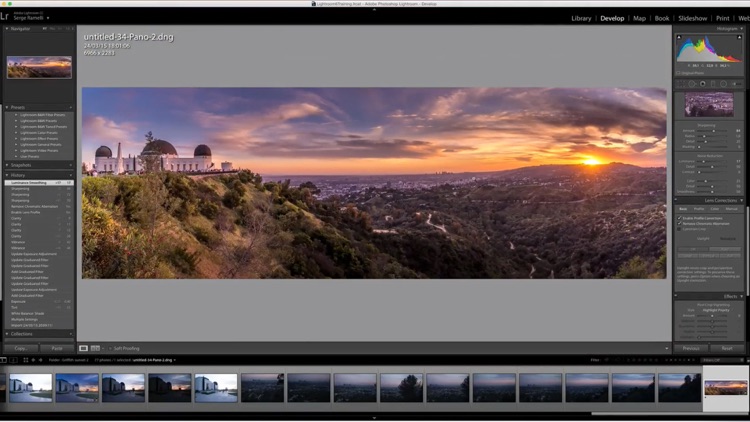Click the Before/After view icon in toolbar
Viewport: 750px width, 422px height.
click(x=95, y=348)
